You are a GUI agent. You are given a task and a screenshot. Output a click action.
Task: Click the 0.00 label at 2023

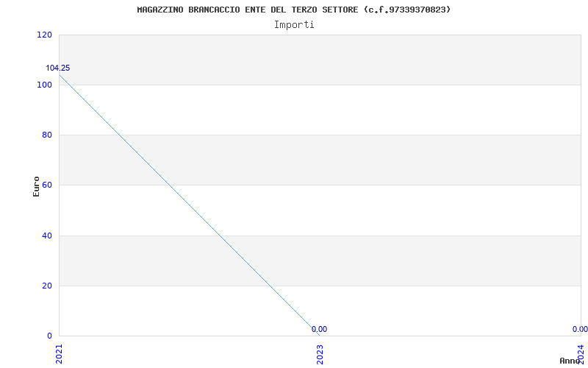point(319,329)
